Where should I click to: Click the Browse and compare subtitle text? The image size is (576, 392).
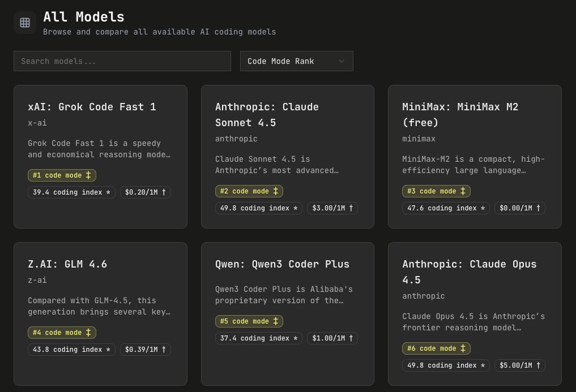click(159, 32)
